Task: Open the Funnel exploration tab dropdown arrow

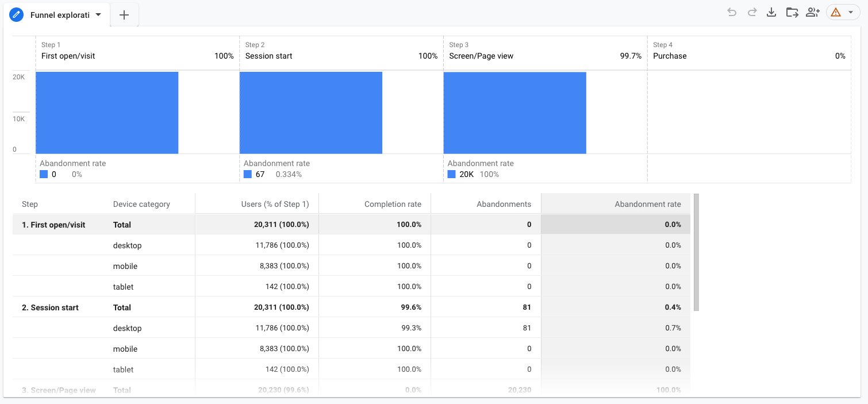Action: [98, 15]
